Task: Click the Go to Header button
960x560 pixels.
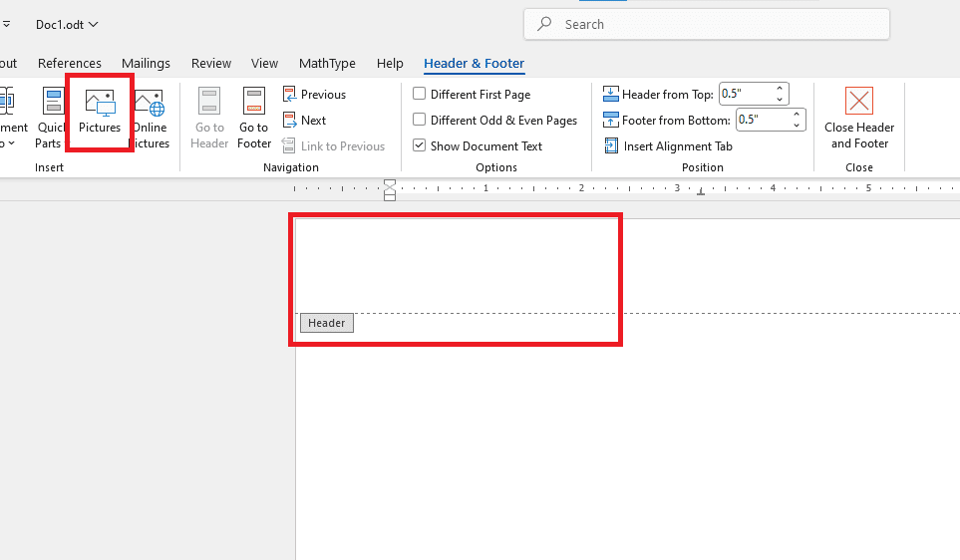Action: pos(209,119)
